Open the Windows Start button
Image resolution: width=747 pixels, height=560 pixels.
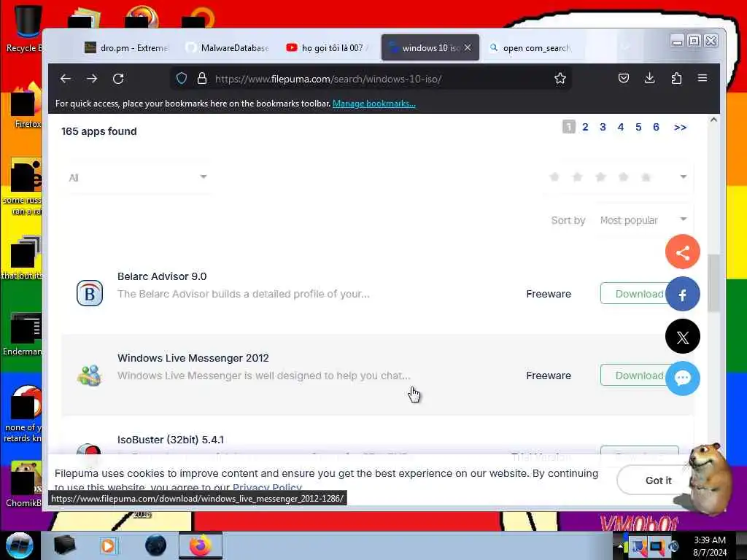[19, 545]
